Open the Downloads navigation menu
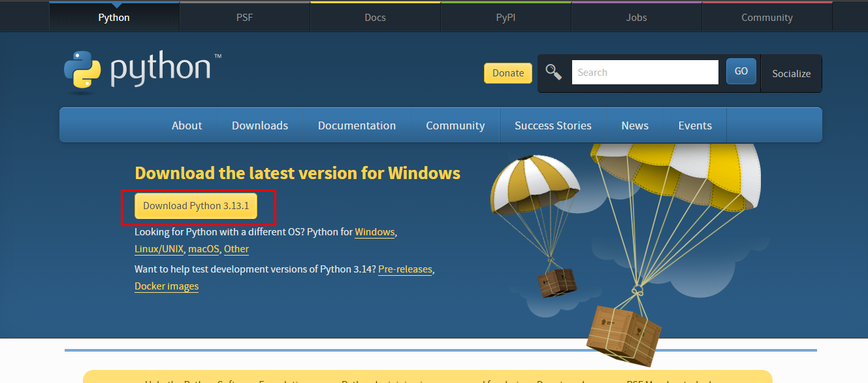 click(260, 125)
